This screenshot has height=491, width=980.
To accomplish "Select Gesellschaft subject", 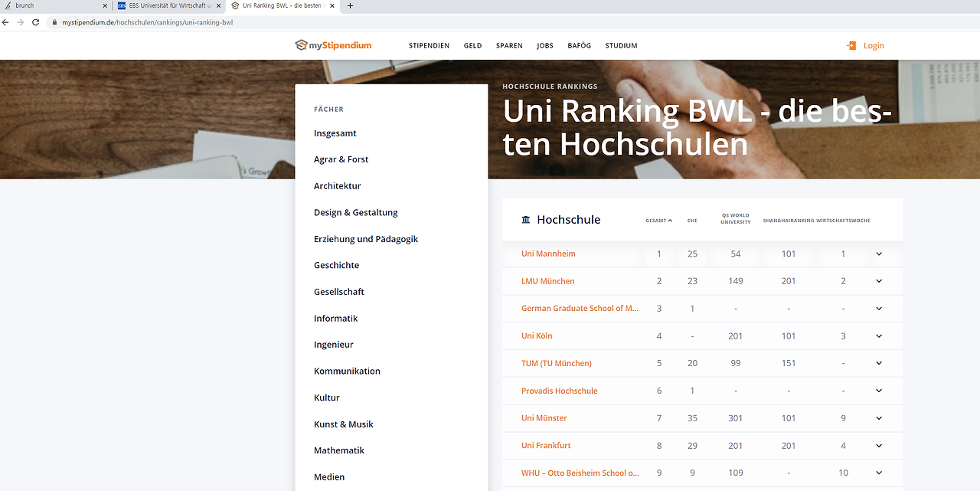I will pyautogui.click(x=339, y=292).
